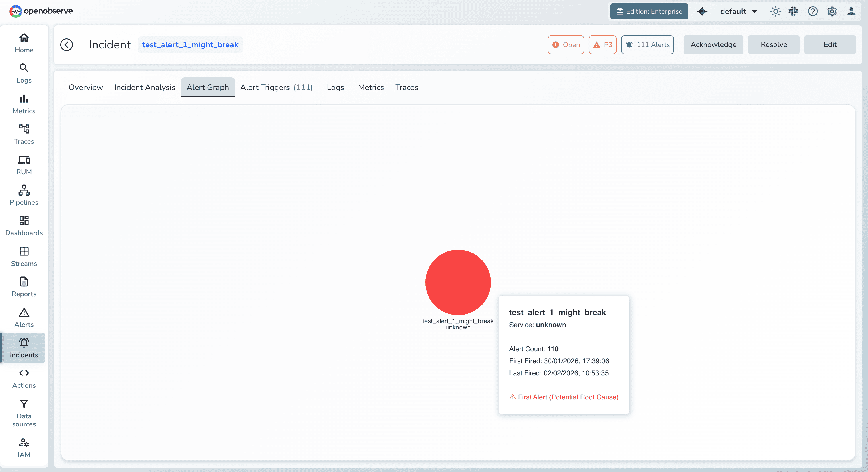Click the test_alert_1_might_break incident link

tap(190, 44)
